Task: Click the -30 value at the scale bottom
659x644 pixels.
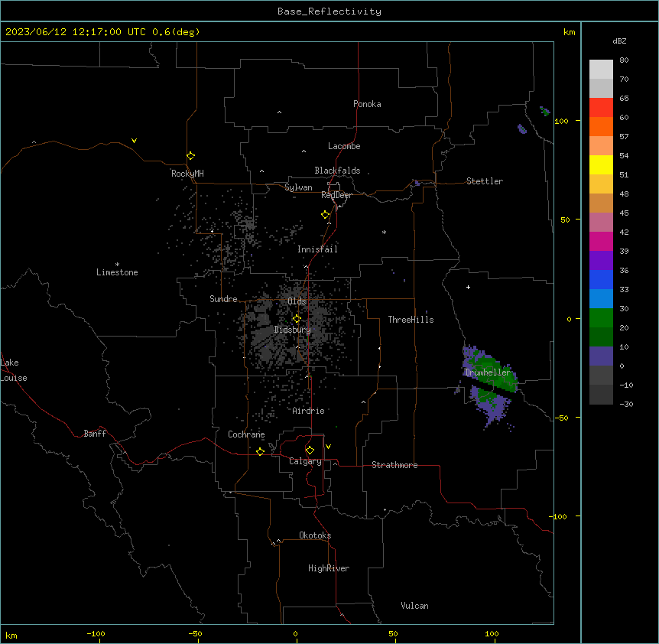Action: pyautogui.click(x=626, y=404)
